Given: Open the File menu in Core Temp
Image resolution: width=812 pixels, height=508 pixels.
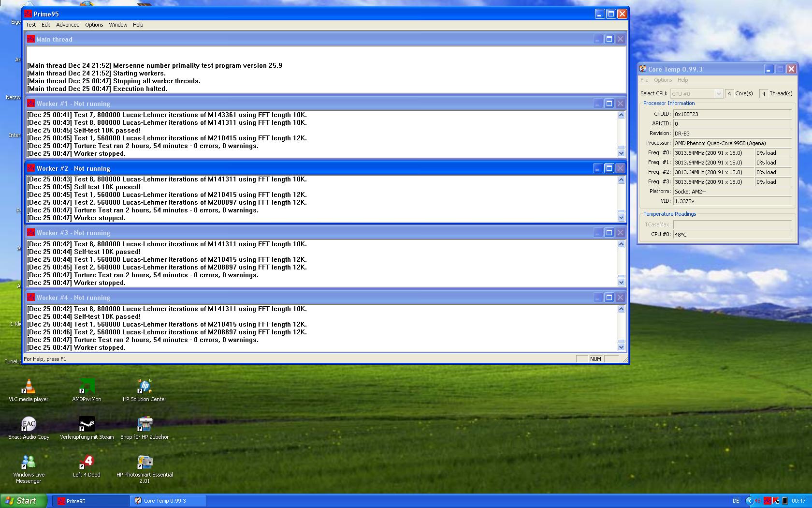Looking at the screenshot, I should click(644, 80).
